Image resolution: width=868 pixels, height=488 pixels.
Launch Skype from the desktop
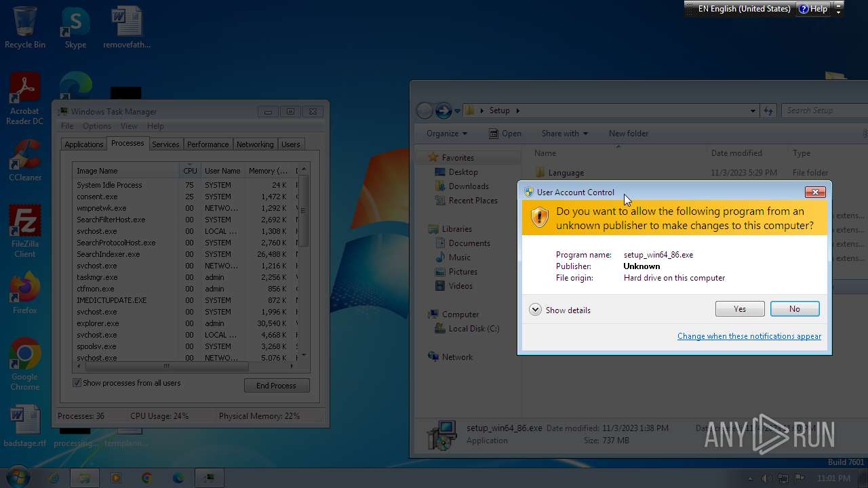click(75, 27)
